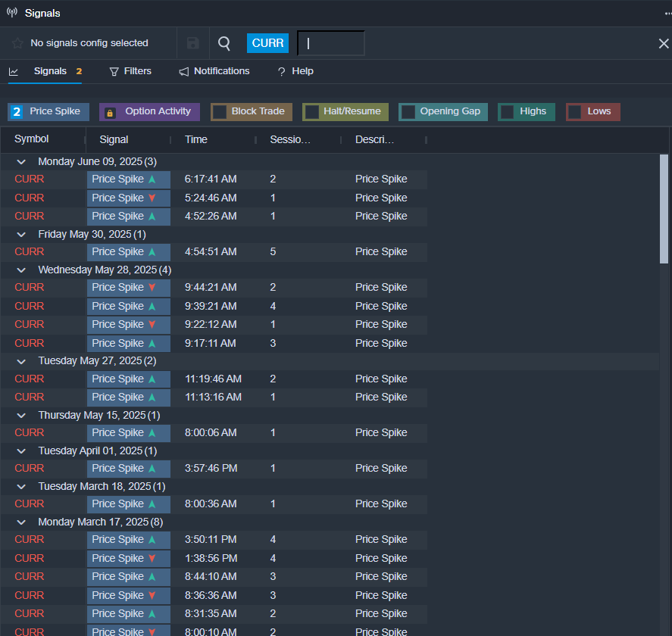Click the 8:36:36 AM time cell
This screenshot has height=636, width=672.
(211, 595)
